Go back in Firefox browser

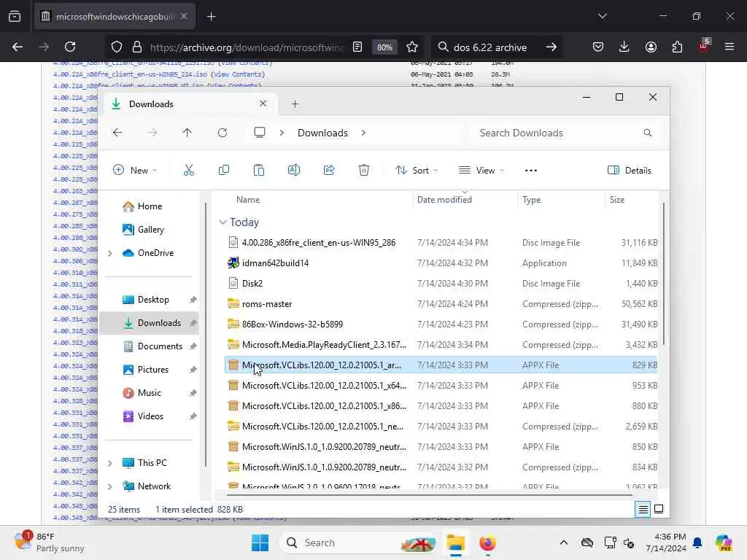tap(18, 47)
